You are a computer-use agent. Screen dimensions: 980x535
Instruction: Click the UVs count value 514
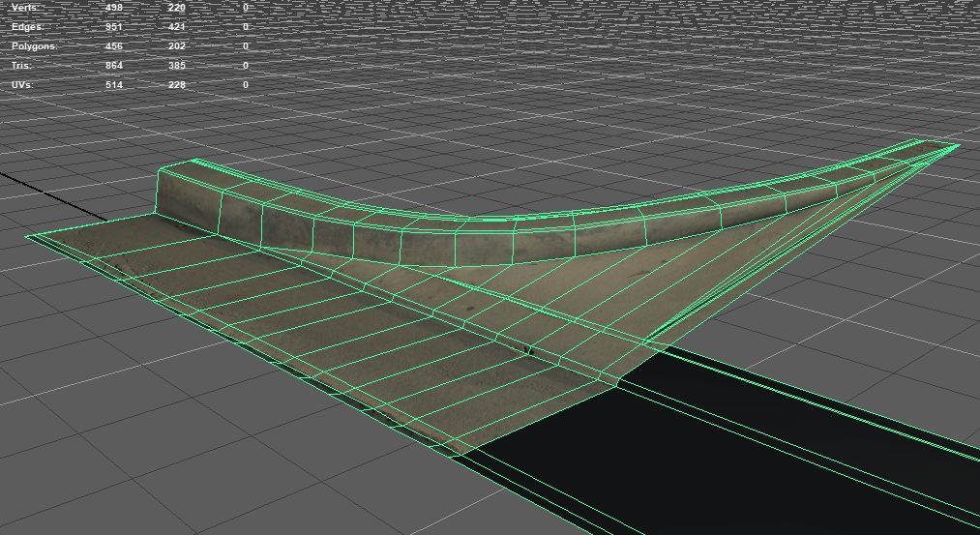coord(114,84)
